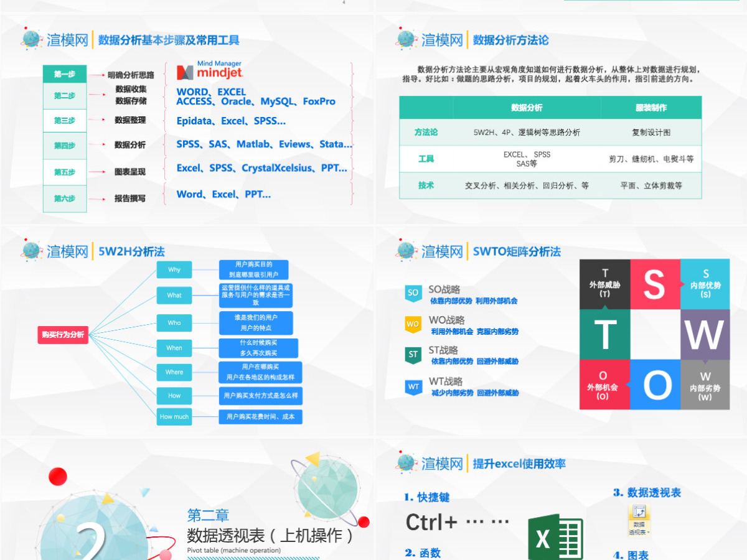This screenshot has height=560, width=747.
Task: Click the SO战略 heading
Action: point(444,289)
